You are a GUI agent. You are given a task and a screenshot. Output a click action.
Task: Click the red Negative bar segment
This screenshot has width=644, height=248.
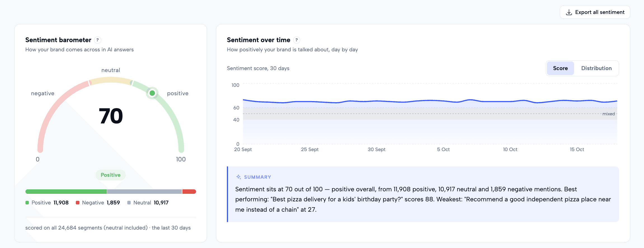[x=189, y=192]
